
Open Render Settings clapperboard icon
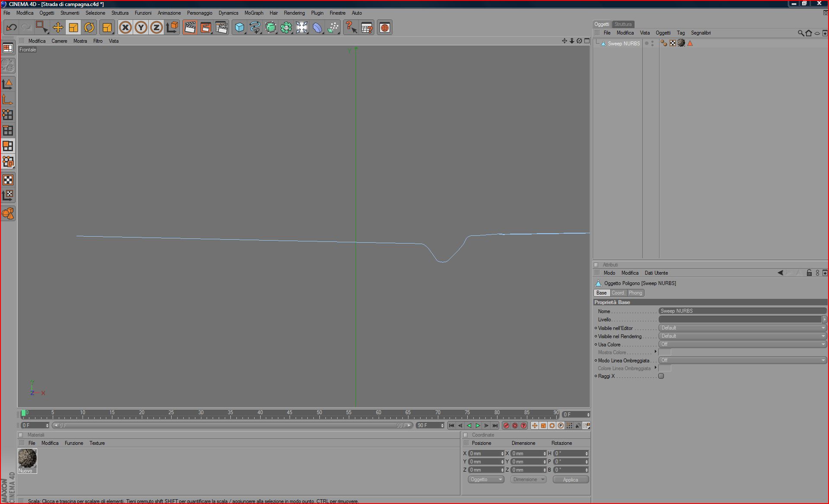(x=221, y=28)
